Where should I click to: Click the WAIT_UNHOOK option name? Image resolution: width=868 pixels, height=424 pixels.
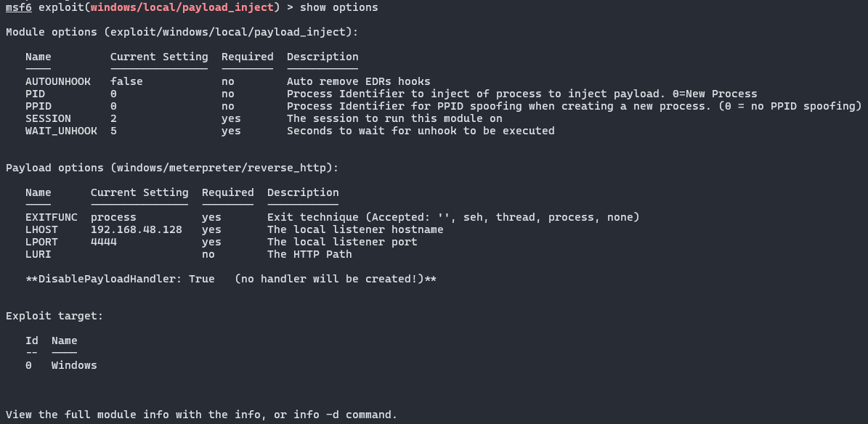click(61, 131)
